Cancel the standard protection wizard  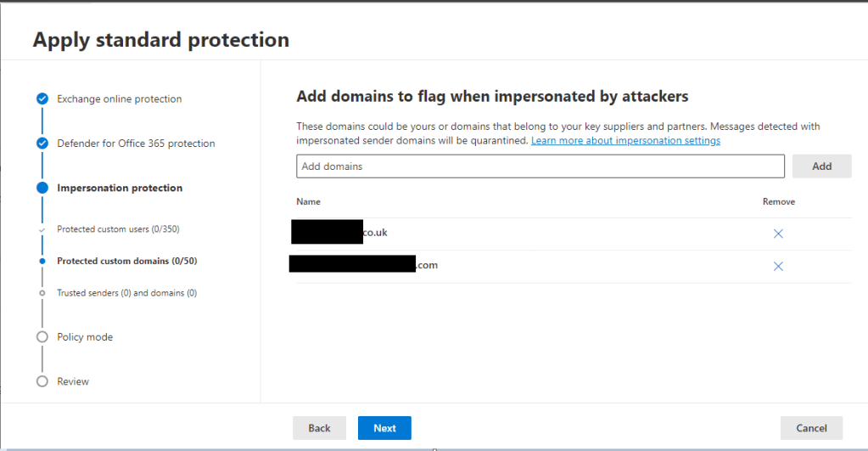[x=811, y=428]
